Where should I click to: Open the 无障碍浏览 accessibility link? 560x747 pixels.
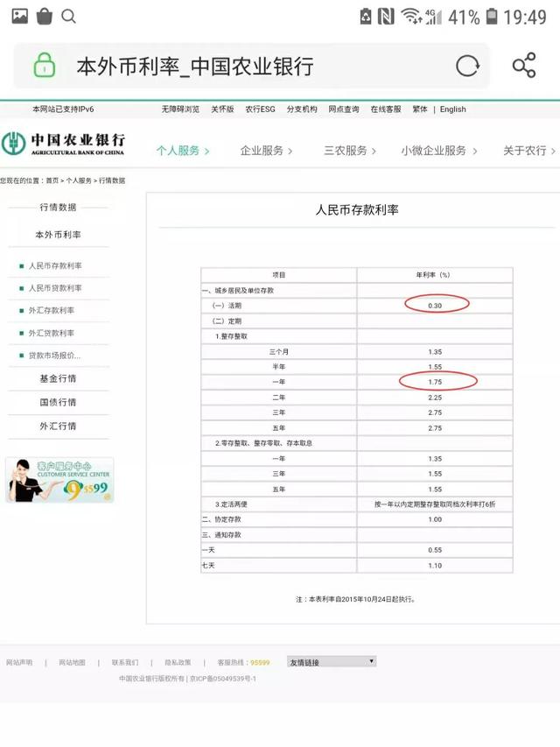(x=181, y=109)
